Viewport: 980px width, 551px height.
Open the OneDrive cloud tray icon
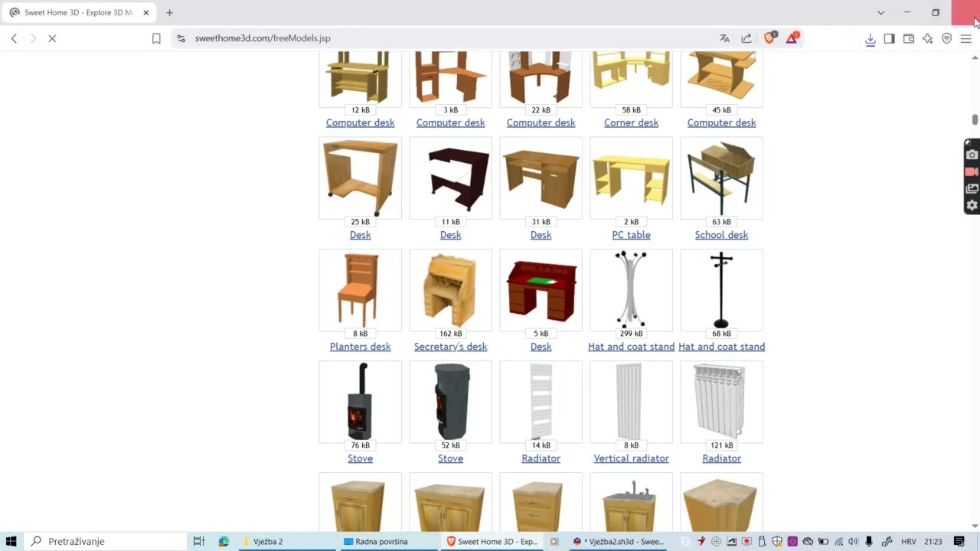coord(808,542)
